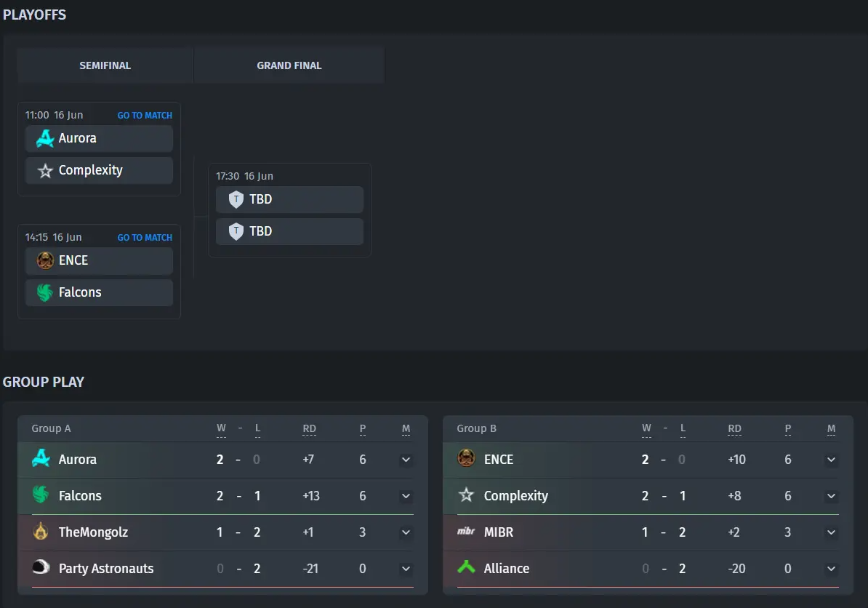Click the RD column header in Group A
The width and height of the screenshot is (868, 608).
click(x=310, y=429)
